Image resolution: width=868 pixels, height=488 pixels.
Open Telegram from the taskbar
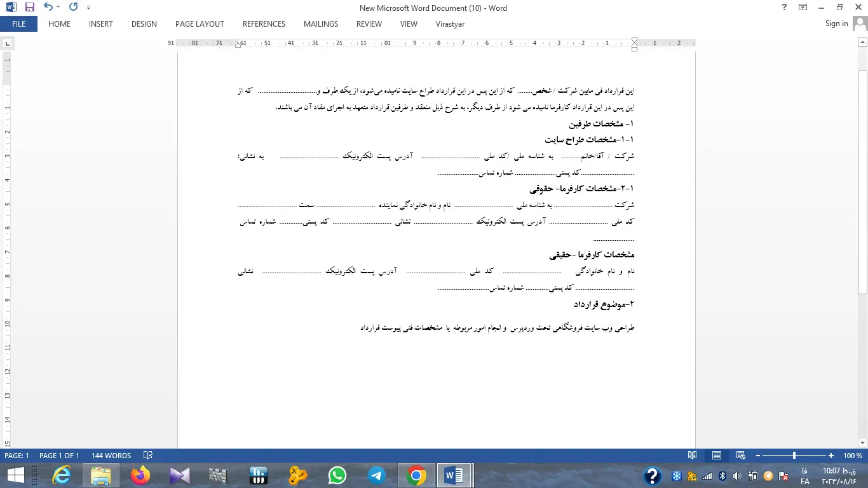[376, 475]
